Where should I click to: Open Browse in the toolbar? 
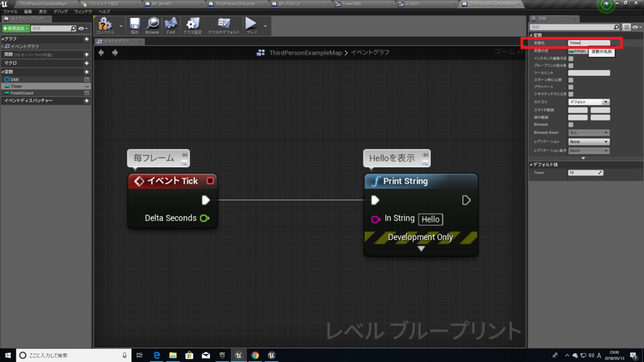[x=152, y=25]
